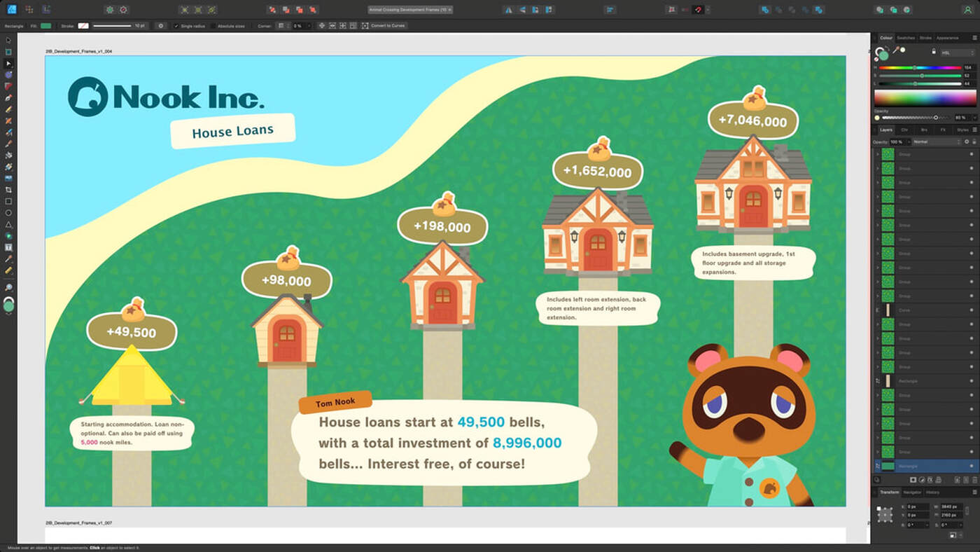Switch to Export persona icon
Viewport: 980px width, 552px height.
[x=46, y=9]
